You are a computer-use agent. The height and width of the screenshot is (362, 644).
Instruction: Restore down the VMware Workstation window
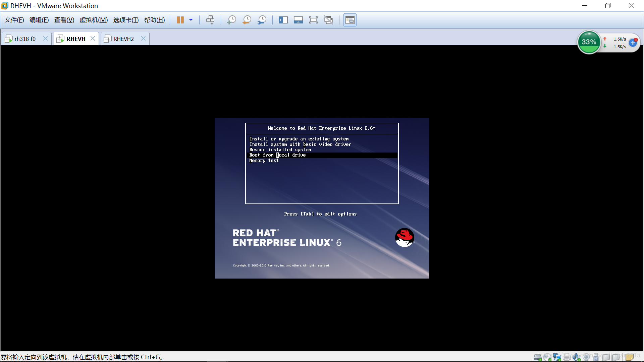pos(608,6)
